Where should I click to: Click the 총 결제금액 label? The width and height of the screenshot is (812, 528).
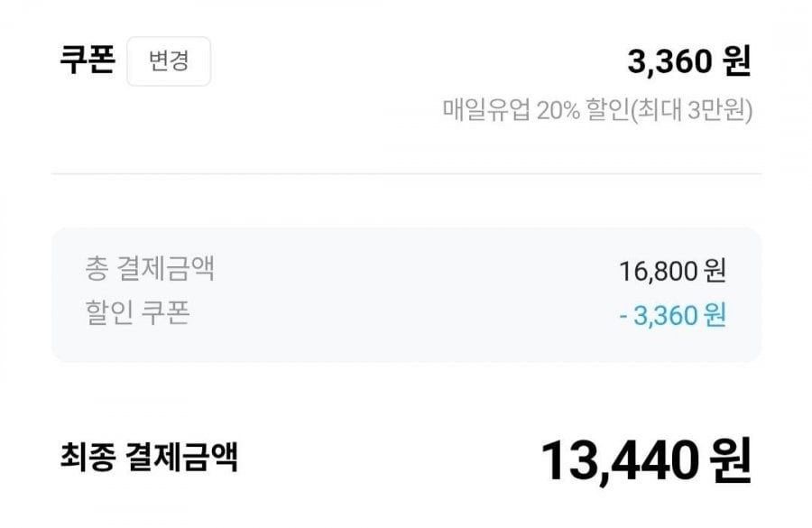(149, 268)
